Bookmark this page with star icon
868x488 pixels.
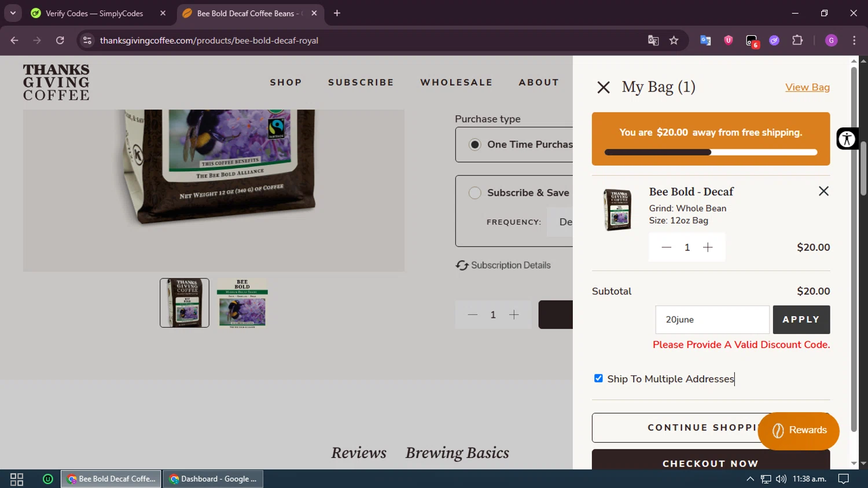tap(674, 41)
